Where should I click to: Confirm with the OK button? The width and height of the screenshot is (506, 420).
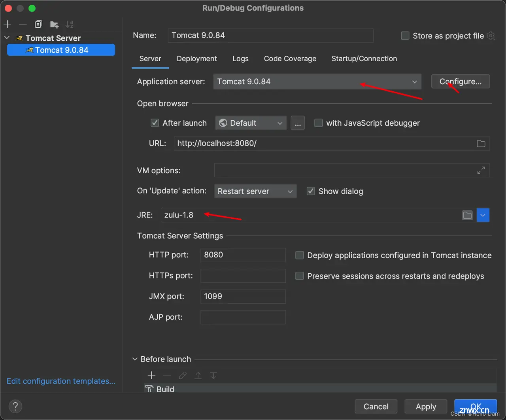click(x=476, y=407)
